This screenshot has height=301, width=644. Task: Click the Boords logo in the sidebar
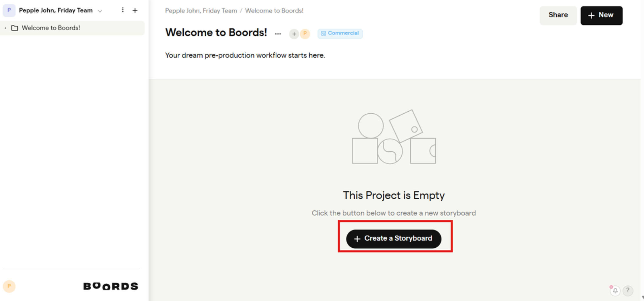point(111,286)
